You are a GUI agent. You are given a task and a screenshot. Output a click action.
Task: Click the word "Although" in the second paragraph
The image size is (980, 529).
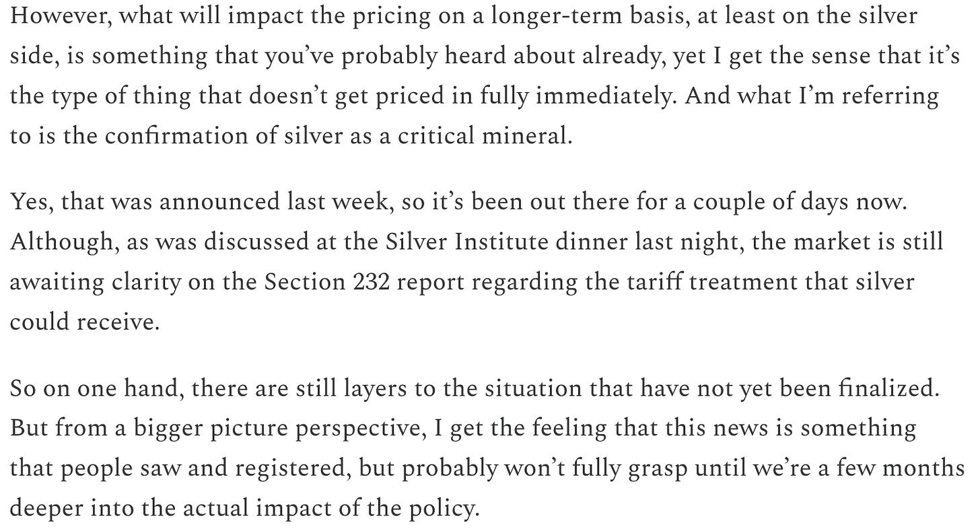pos(63,242)
